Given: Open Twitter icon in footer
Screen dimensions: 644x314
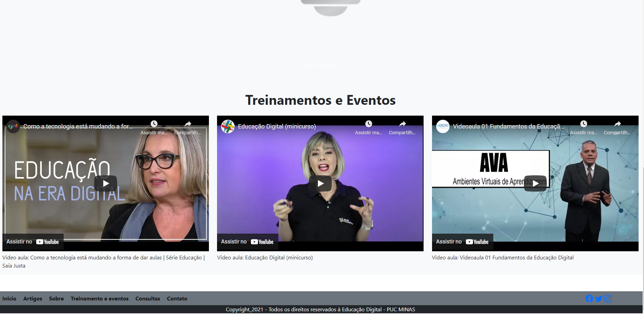Looking at the screenshot, I should 599,299.
